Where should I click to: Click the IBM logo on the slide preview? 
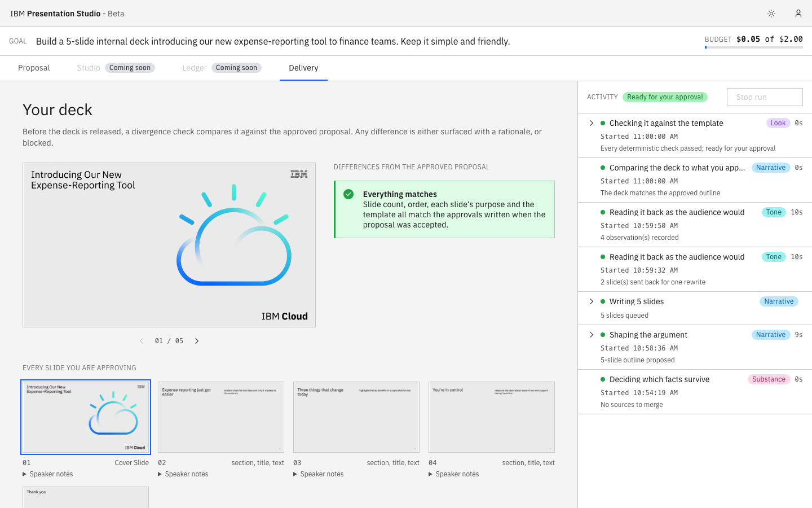click(299, 174)
